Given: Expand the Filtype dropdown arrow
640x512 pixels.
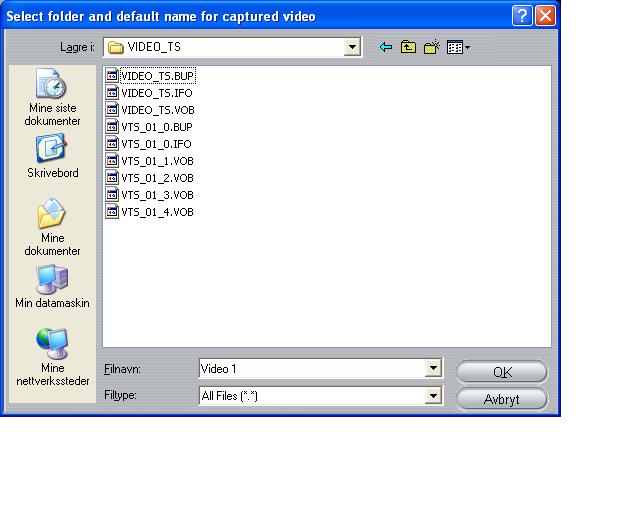Looking at the screenshot, I should (433, 396).
